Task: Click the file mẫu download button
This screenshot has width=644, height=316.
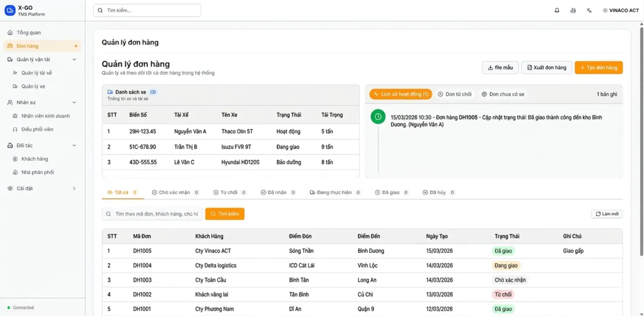Action: (x=500, y=68)
